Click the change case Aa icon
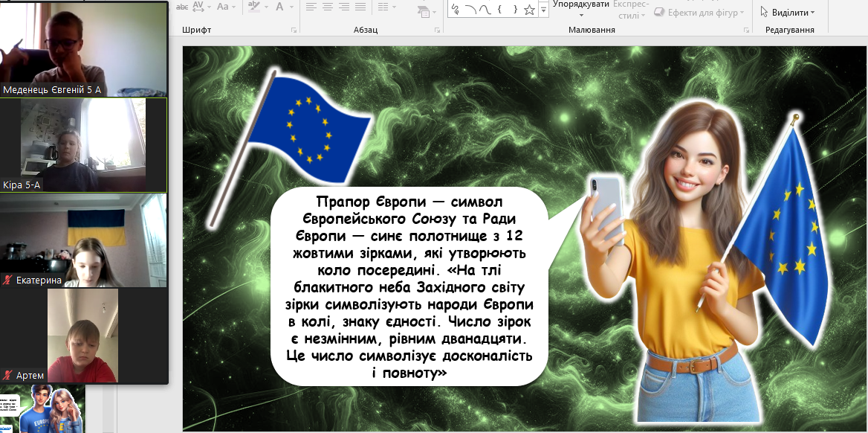Screen dimensions: 868x433 coord(223,7)
